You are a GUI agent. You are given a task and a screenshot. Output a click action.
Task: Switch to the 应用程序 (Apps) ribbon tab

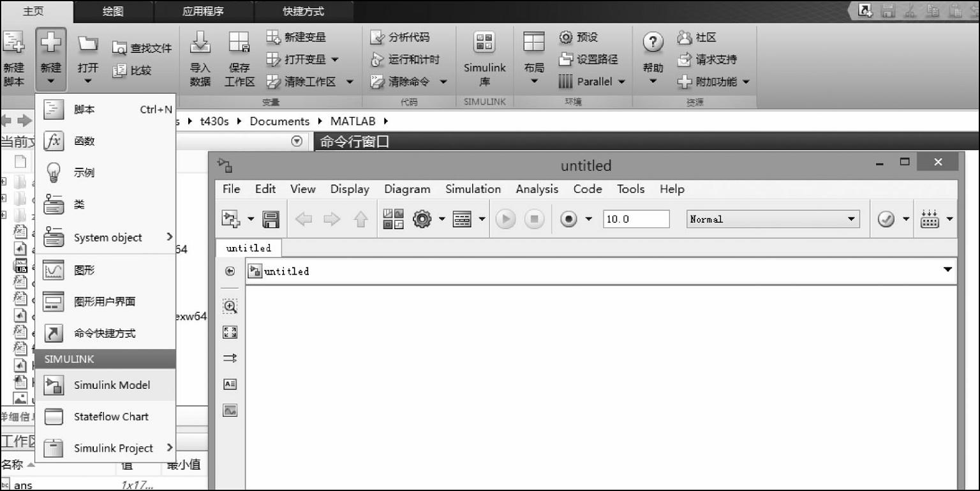click(x=204, y=11)
